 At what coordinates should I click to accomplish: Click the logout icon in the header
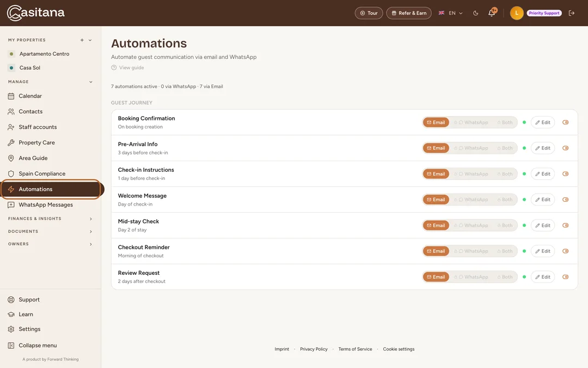572,13
